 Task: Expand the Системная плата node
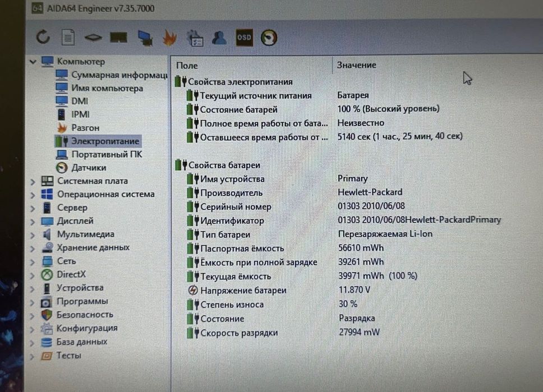pos(33,182)
